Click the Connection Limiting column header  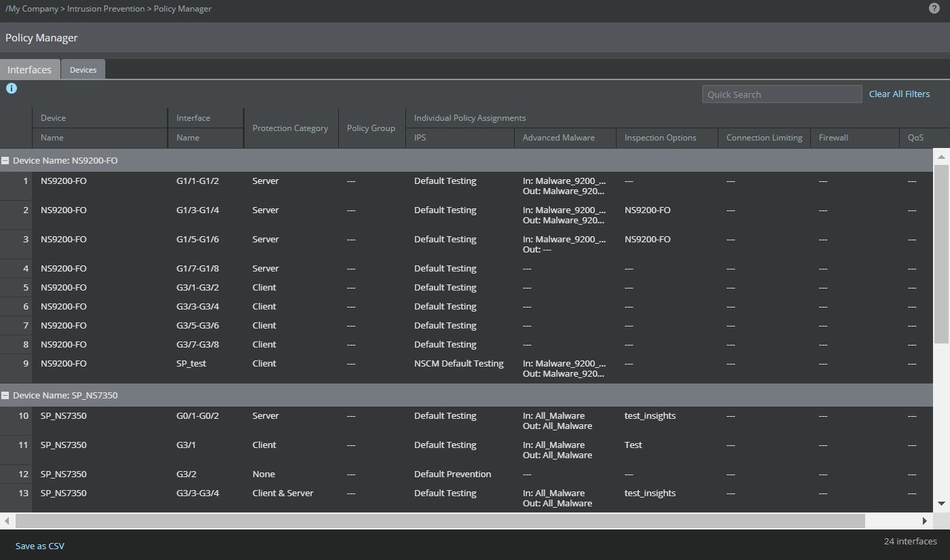click(764, 138)
